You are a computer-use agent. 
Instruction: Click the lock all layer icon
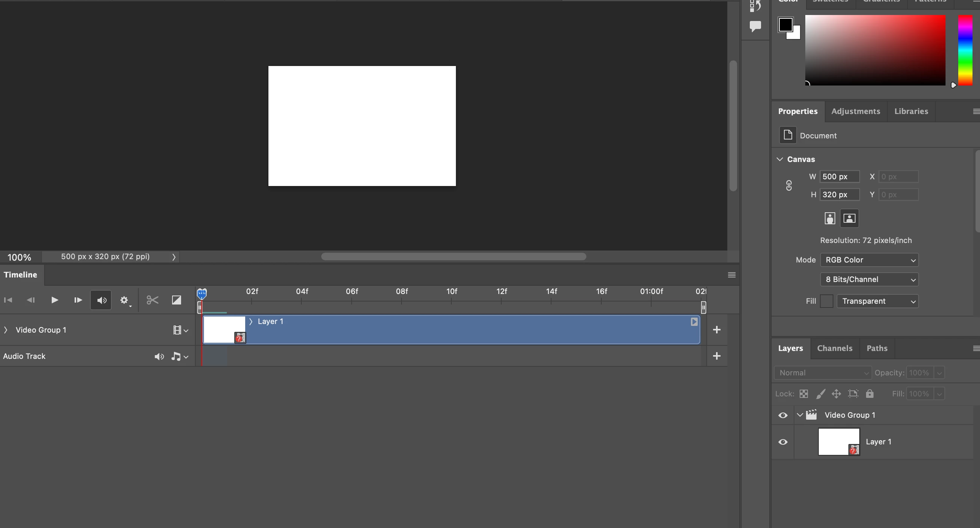870,394
